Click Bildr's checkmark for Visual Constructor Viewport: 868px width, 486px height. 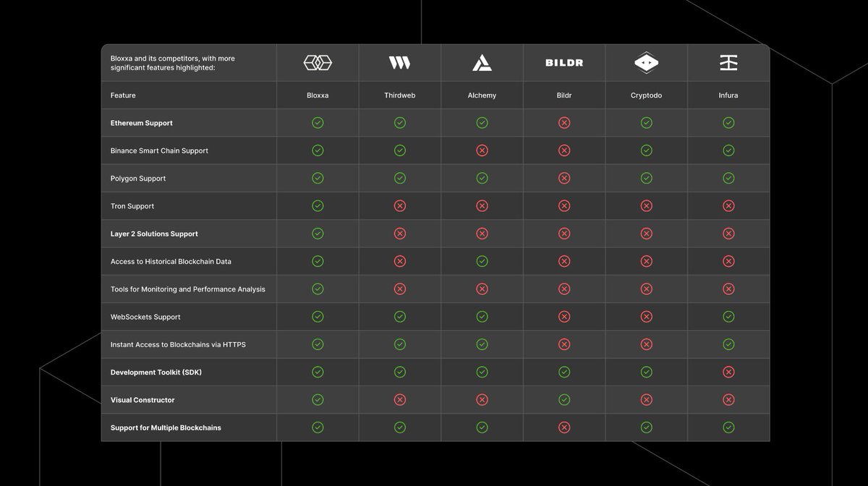tap(564, 399)
